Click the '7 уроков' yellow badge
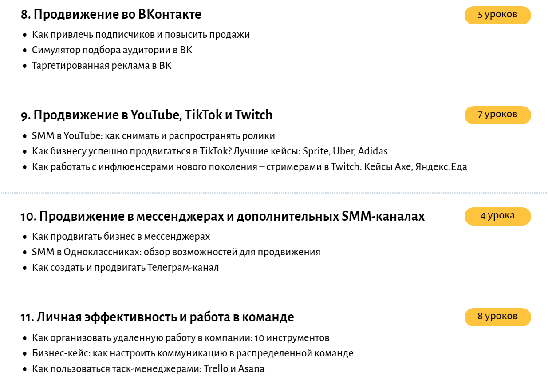This screenshot has width=548, height=392. pos(497,115)
